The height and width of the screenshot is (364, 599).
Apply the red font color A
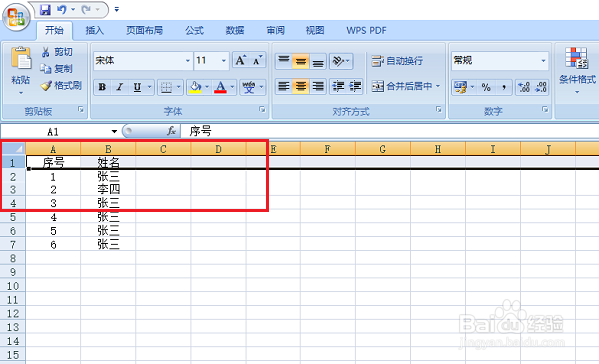pyautogui.click(x=220, y=87)
